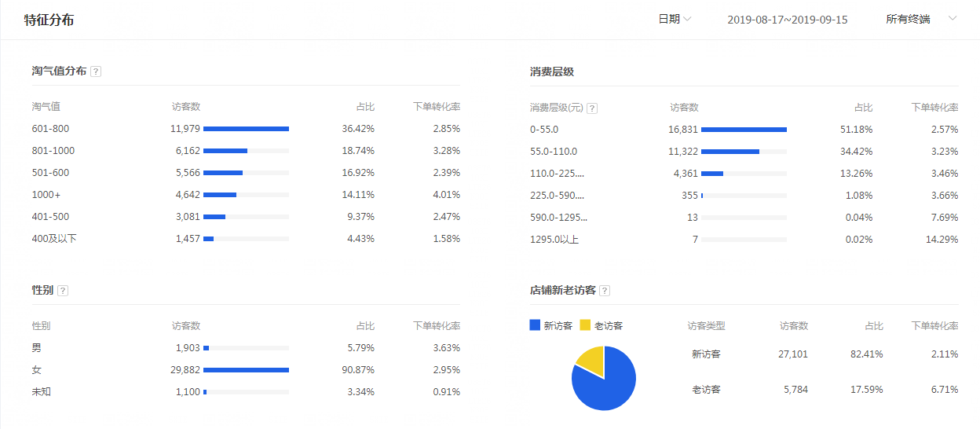Open help icon next to 店铺新老访客
This screenshot has width=980, height=429.
(x=605, y=291)
